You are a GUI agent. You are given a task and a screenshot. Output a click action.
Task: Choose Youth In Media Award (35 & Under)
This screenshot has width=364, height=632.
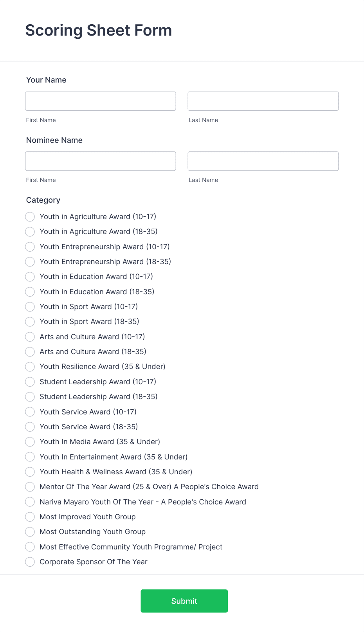(x=30, y=442)
